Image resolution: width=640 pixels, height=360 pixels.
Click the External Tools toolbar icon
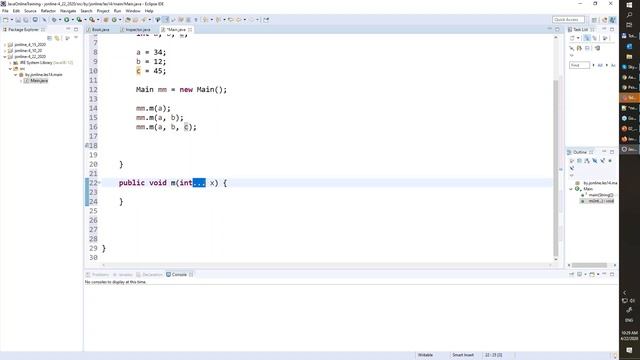(92, 20)
